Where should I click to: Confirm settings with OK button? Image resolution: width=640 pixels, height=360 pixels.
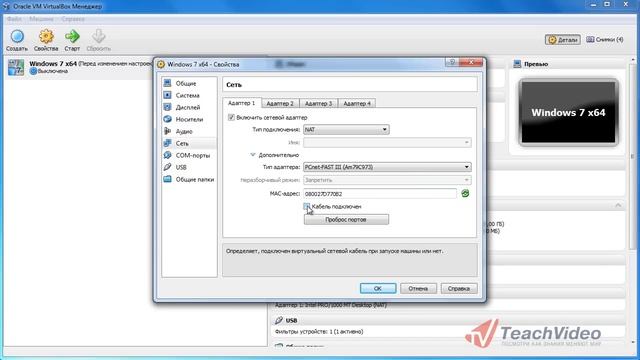tap(378, 289)
